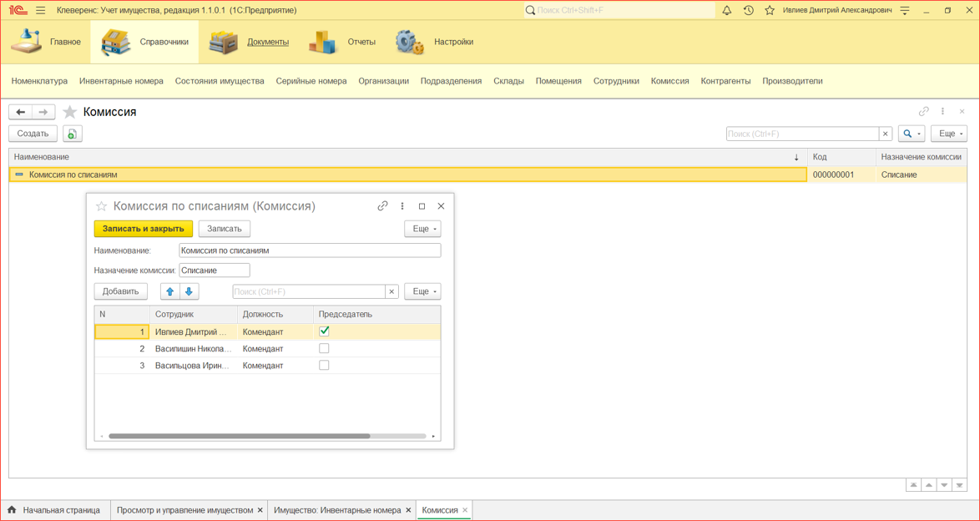980x521 pixels.
Task: Check Председатель for Васильцова
Action: [324, 365]
